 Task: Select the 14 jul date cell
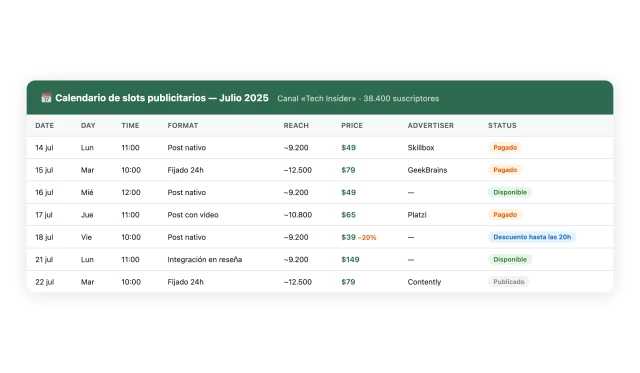(x=44, y=148)
